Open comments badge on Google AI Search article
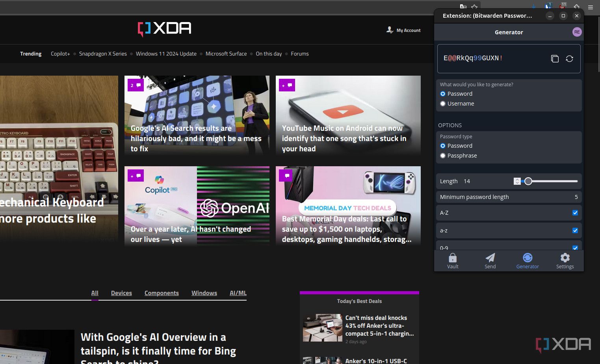 click(x=136, y=85)
